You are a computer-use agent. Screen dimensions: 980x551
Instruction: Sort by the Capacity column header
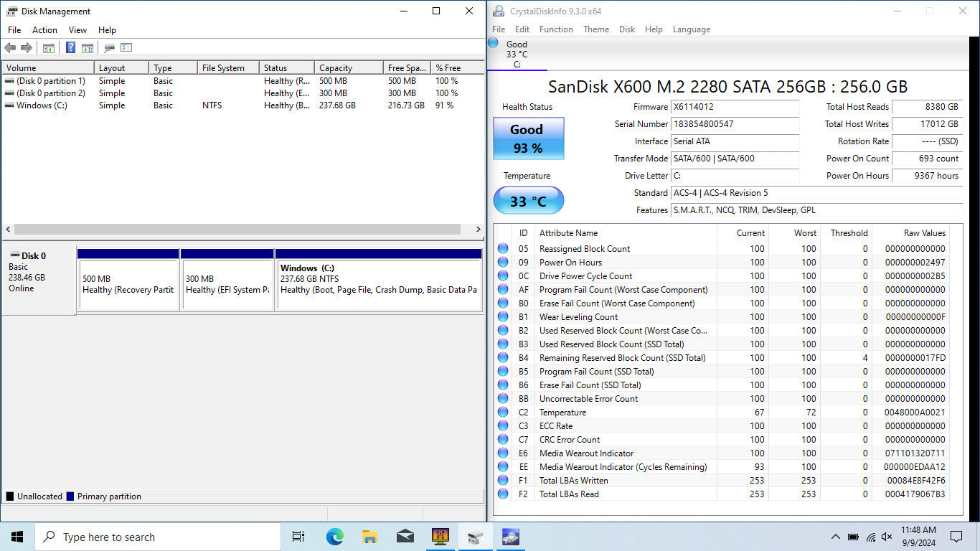point(348,68)
